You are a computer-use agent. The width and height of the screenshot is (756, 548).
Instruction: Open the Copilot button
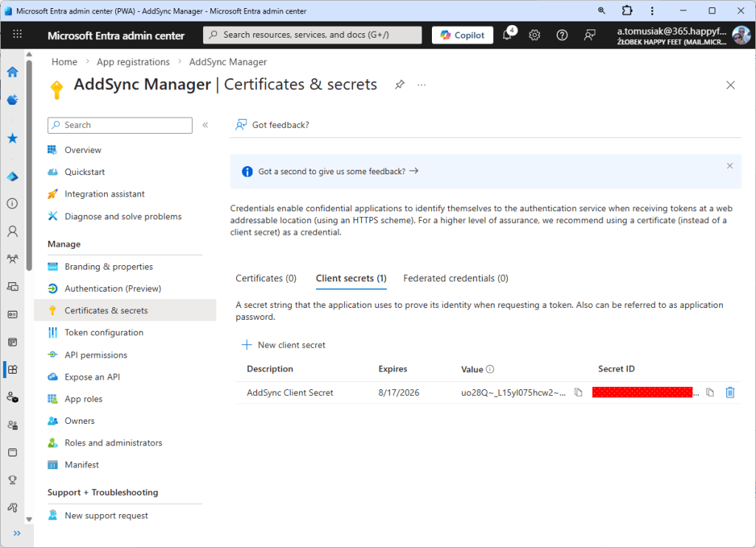point(463,35)
